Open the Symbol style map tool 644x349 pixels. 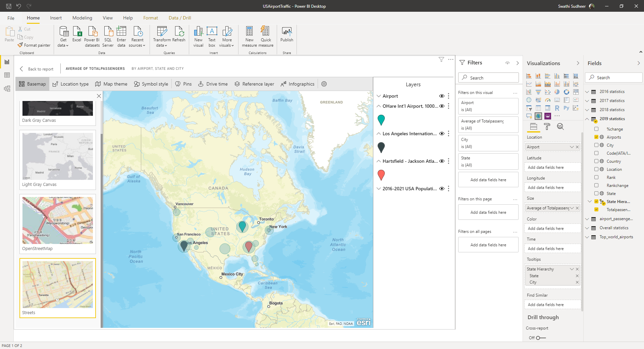tap(151, 84)
